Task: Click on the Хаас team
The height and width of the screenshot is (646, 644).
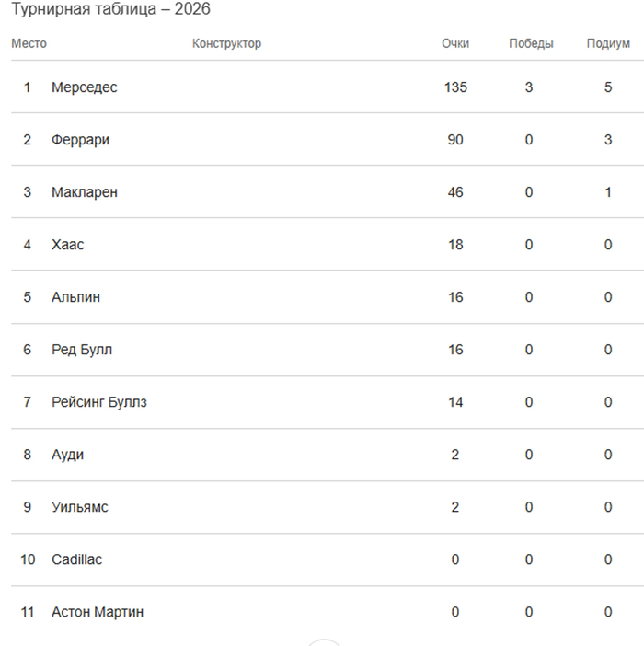Action: [x=68, y=245]
